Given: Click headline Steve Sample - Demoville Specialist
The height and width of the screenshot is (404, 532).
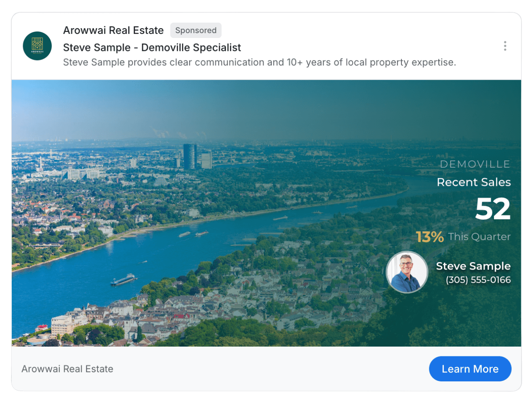Looking at the screenshot, I should point(152,48).
